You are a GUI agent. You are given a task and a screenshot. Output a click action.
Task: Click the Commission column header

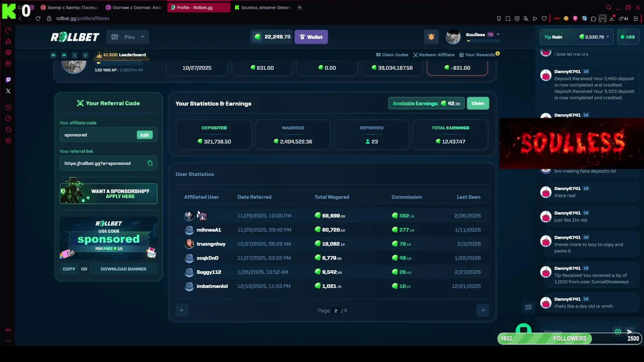pos(407,197)
